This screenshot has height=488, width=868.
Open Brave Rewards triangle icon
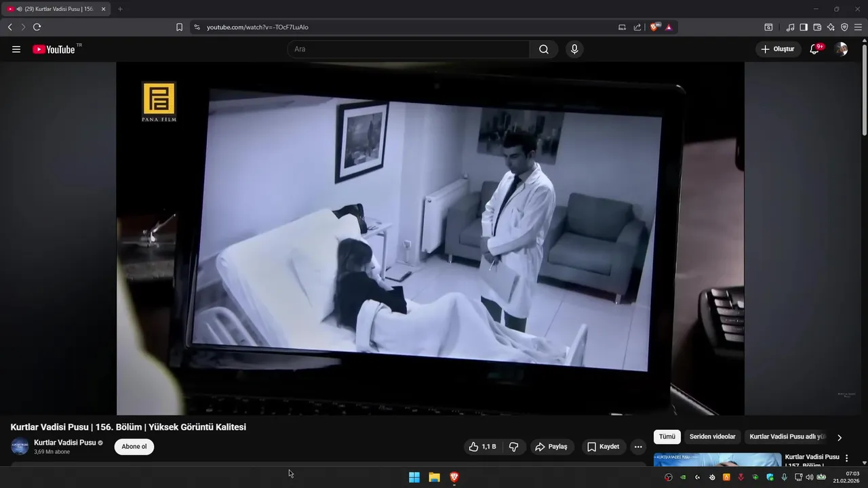click(x=669, y=27)
